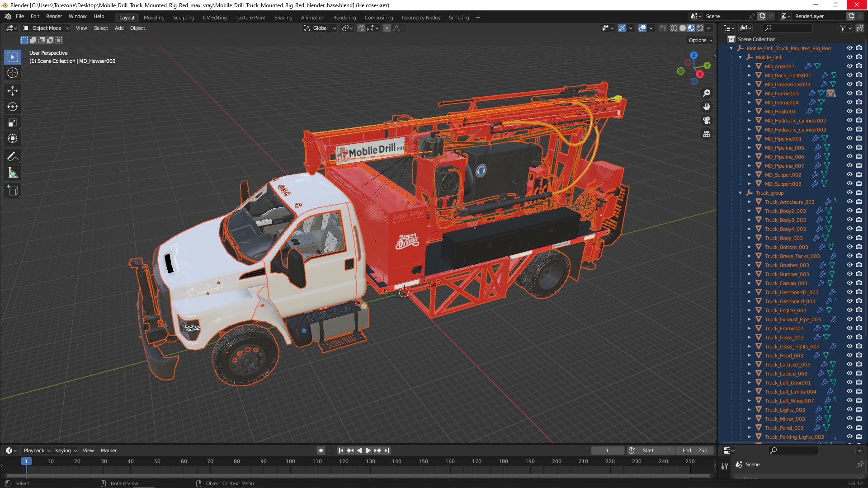Open Playback dropdown in timeline
Screen dimensions: 868x488
coord(37,450)
